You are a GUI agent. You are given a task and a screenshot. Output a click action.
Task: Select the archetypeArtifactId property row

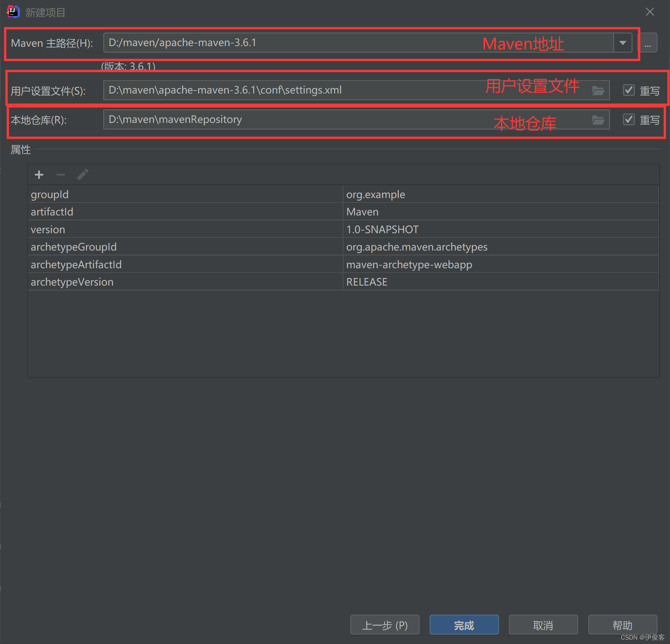click(x=343, y=264)
